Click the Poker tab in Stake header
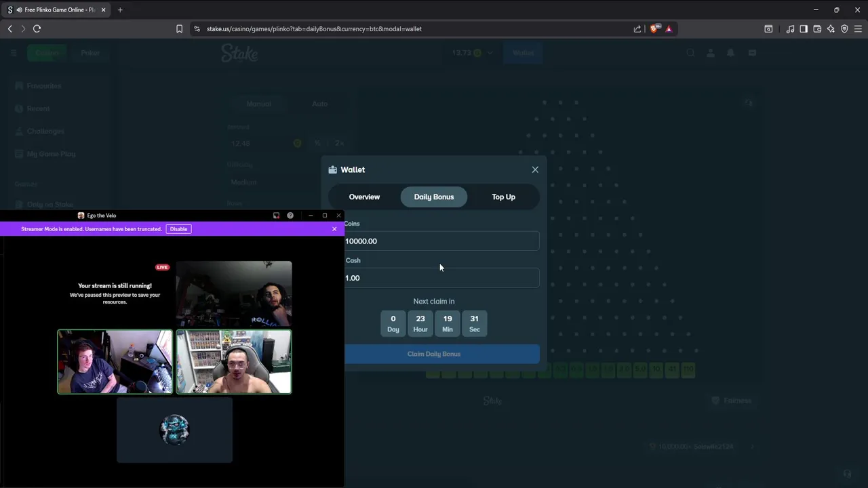 point(90,53)
